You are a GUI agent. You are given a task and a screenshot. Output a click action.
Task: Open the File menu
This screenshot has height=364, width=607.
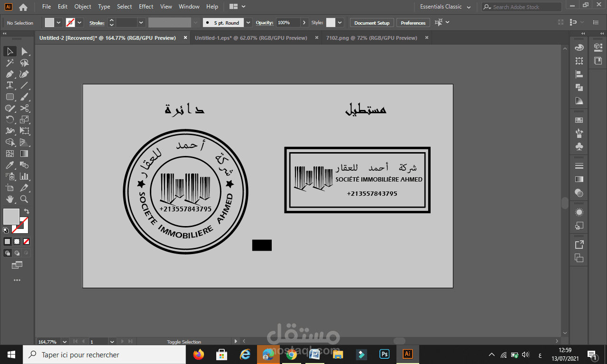(x=46, y=7)
